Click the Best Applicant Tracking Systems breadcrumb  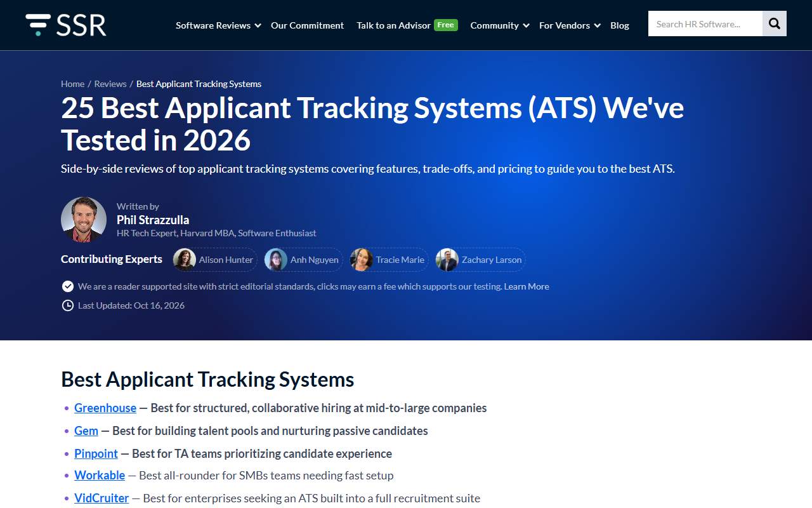coord(199,84)
